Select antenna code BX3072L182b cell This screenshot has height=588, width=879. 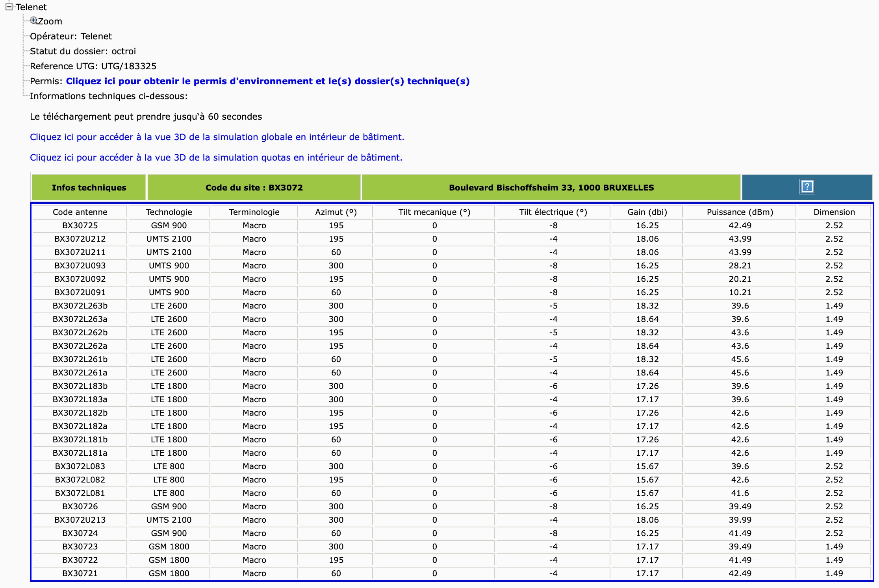[x=80, y=413]
